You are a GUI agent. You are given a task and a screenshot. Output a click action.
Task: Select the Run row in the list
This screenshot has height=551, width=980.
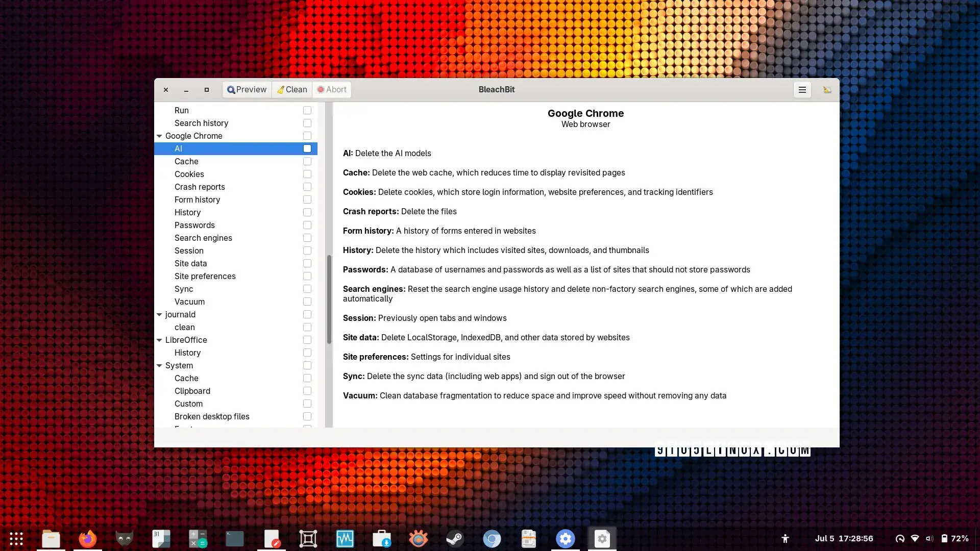tap(236, 111)
